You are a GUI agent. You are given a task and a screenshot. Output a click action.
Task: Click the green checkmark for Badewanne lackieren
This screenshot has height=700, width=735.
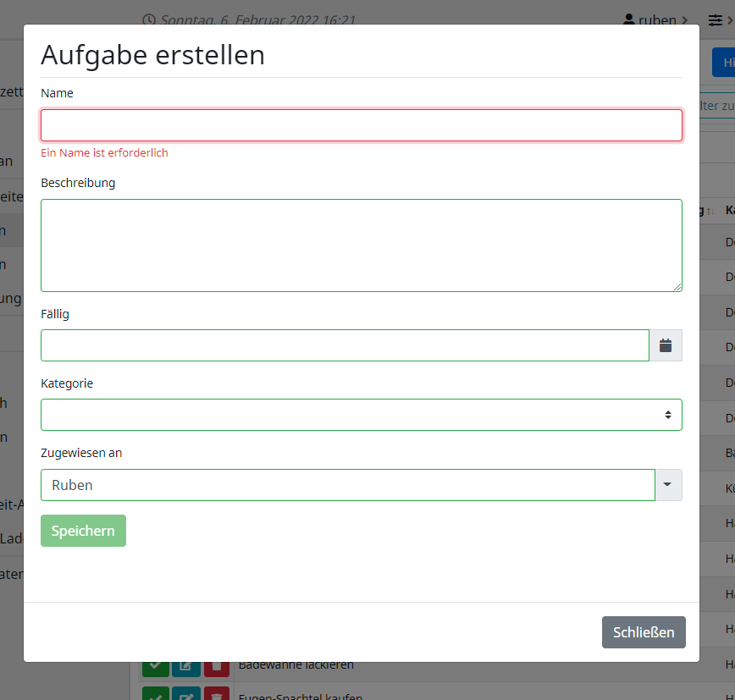pyautogui.click(x=156, y=669)
